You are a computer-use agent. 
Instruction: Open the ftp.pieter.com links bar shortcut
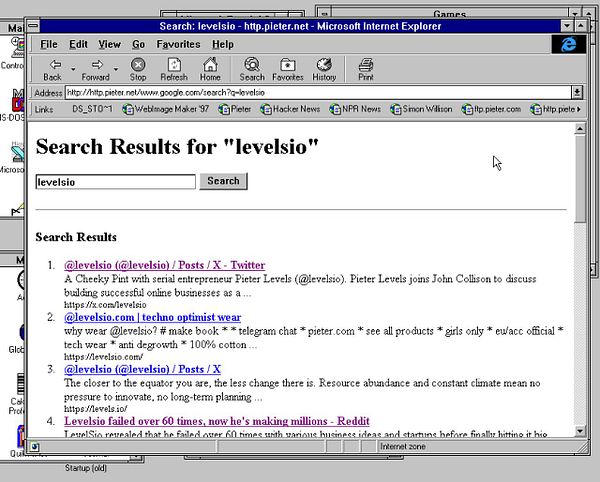[492, 109]
